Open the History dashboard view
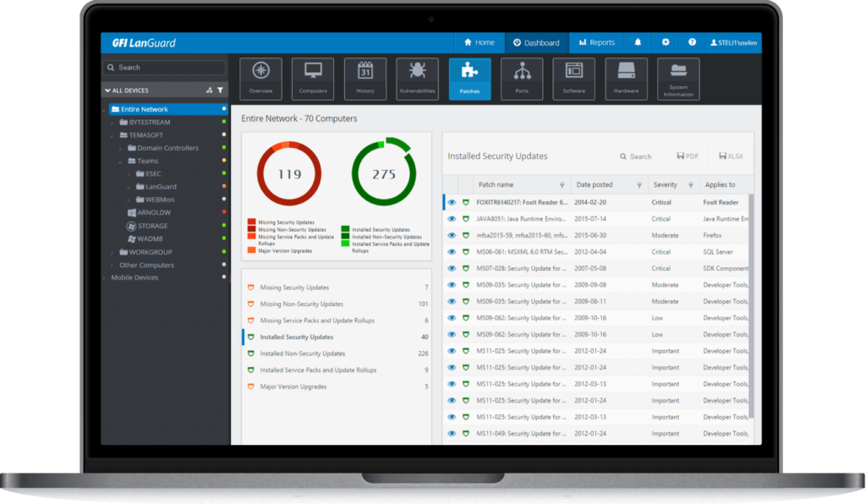 pos(365,78)
